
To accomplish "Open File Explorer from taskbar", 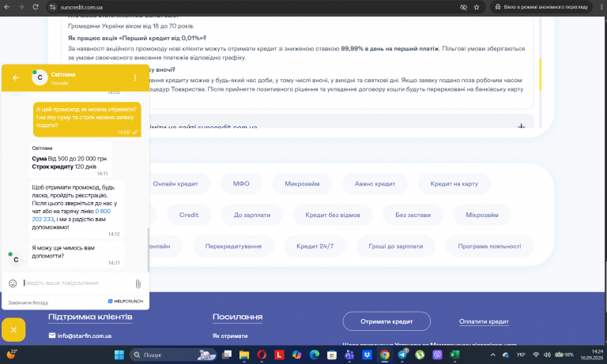I will pos(244,355).
